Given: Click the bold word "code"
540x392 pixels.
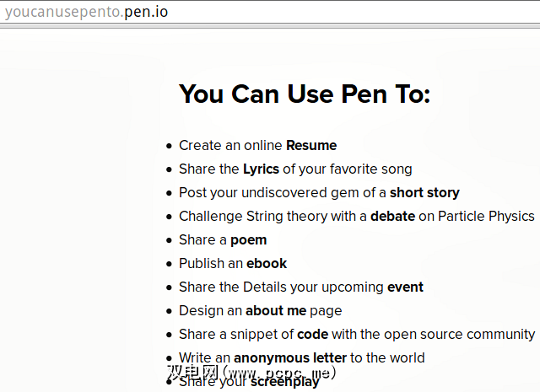Looking at the screenshot, I should [312, 334].
